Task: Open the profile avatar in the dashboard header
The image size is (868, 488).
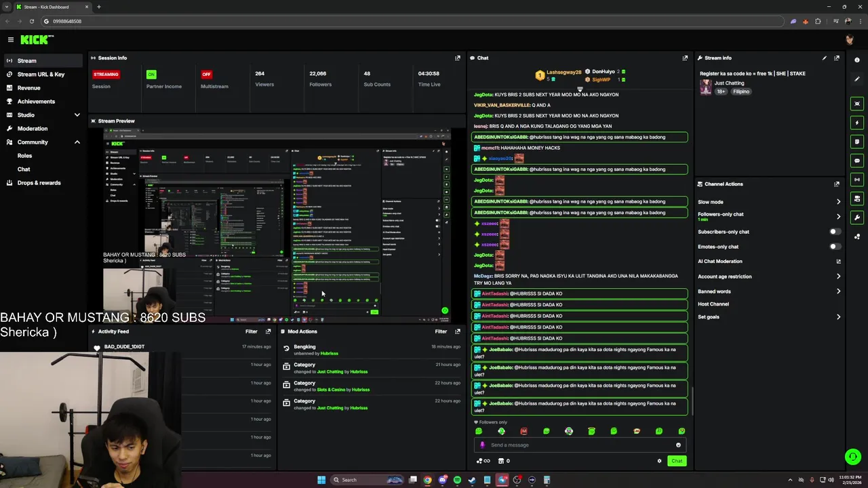Action: tap(849, 40)
